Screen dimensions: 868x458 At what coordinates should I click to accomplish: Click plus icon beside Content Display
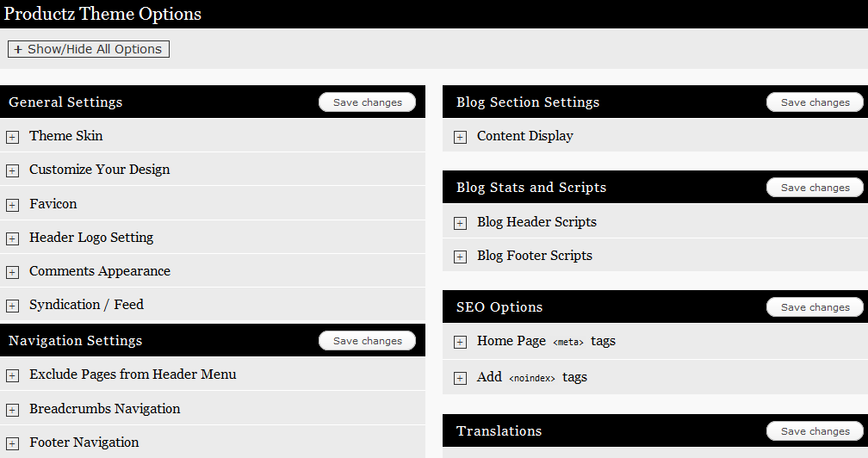point(460,137)
